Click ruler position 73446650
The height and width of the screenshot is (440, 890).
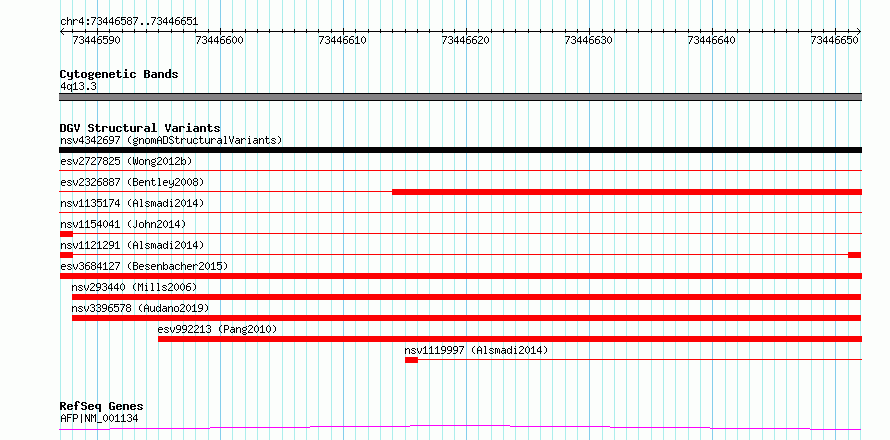836,40
